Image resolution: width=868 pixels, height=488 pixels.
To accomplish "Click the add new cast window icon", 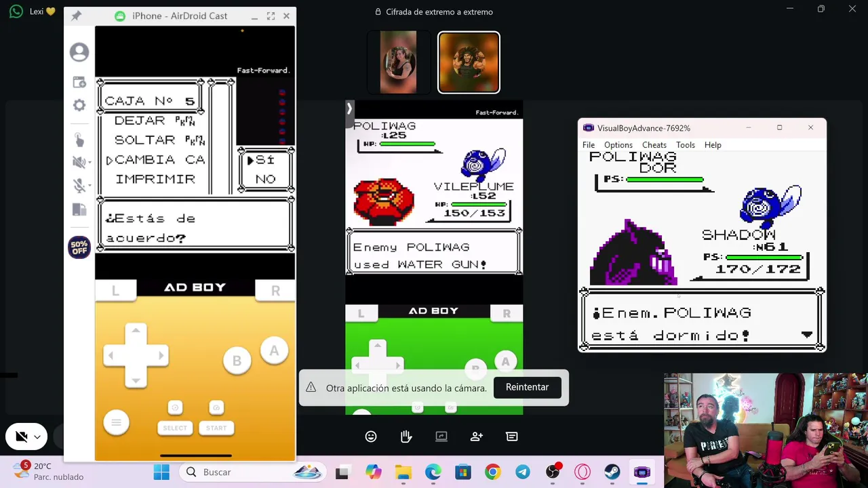I will [x=79, y=82].
